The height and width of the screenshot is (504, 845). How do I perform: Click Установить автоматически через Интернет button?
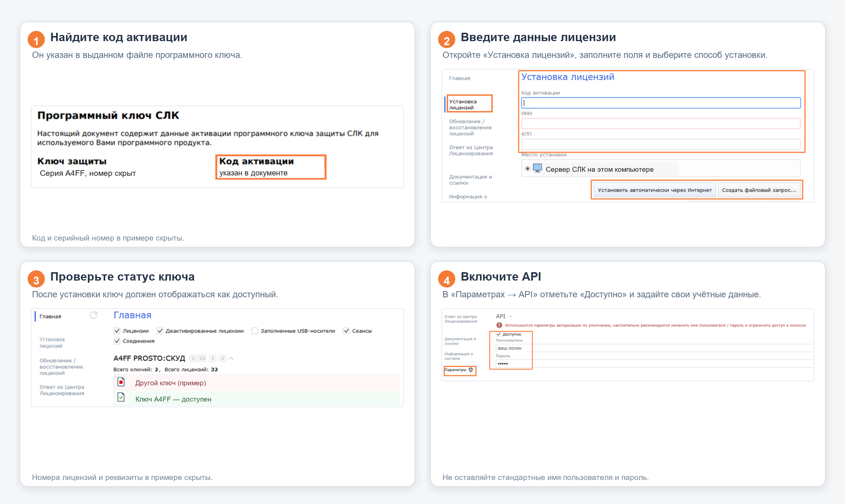coord(655,190)
